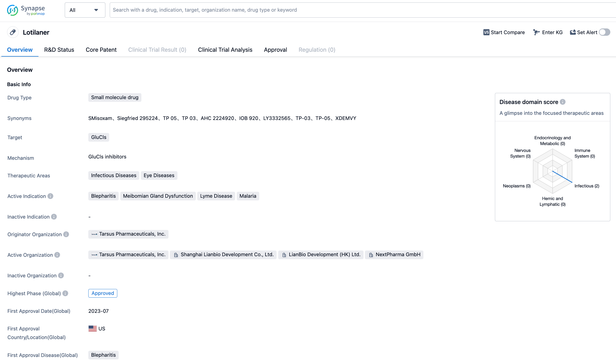Switch to the Clinical Trial Analysis tab
Screen dimensions: 616x364
coord(225,49)
